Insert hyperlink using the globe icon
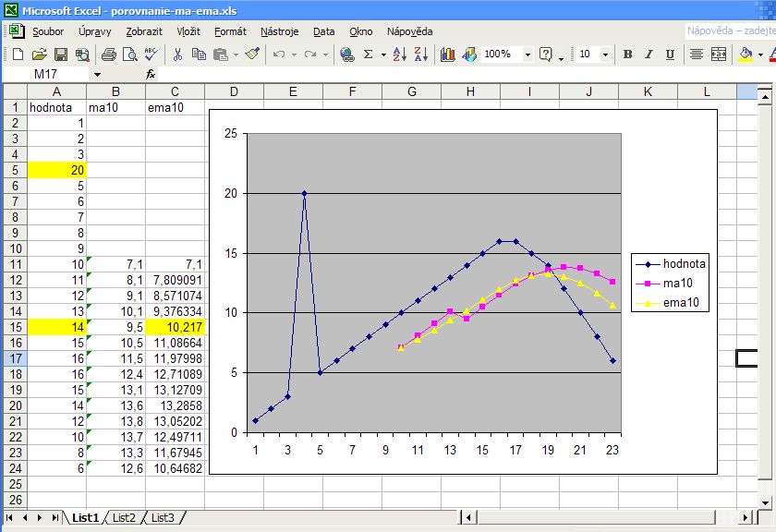This screenshot has width=776, height=532. click(x=347, y=54)
